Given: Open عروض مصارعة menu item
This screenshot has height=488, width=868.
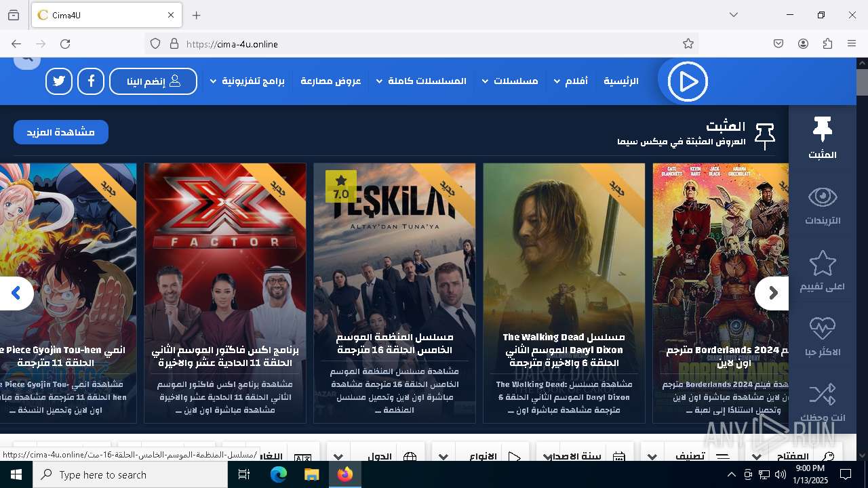Looking at the screenshot, I should coord(331,81).
